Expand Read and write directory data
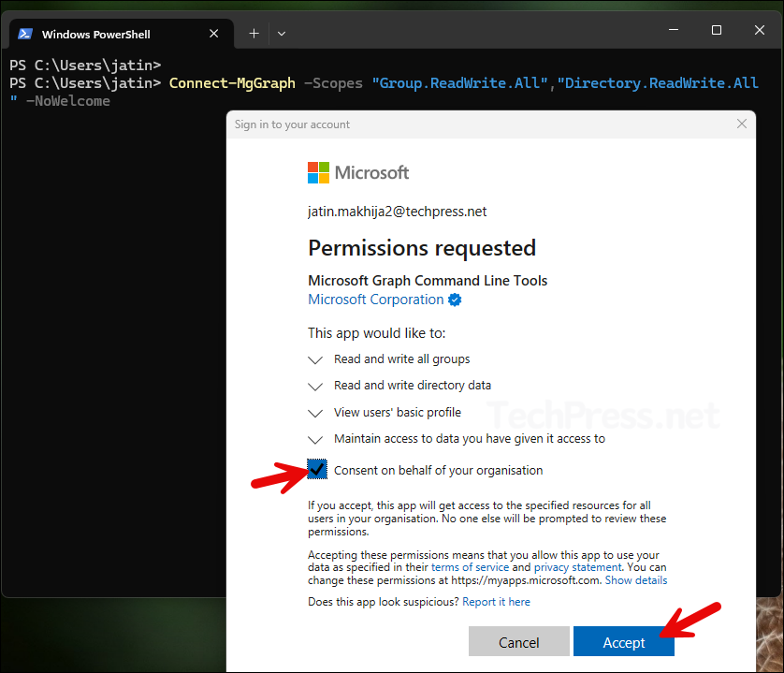Viewport: 784px width, 673px height. click(x=315, y=386)
